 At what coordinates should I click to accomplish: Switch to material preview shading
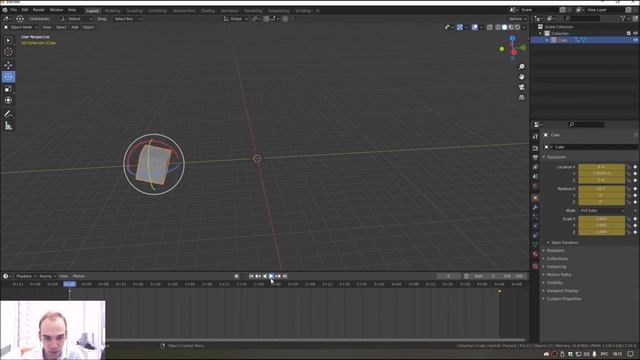coord(511,27)
